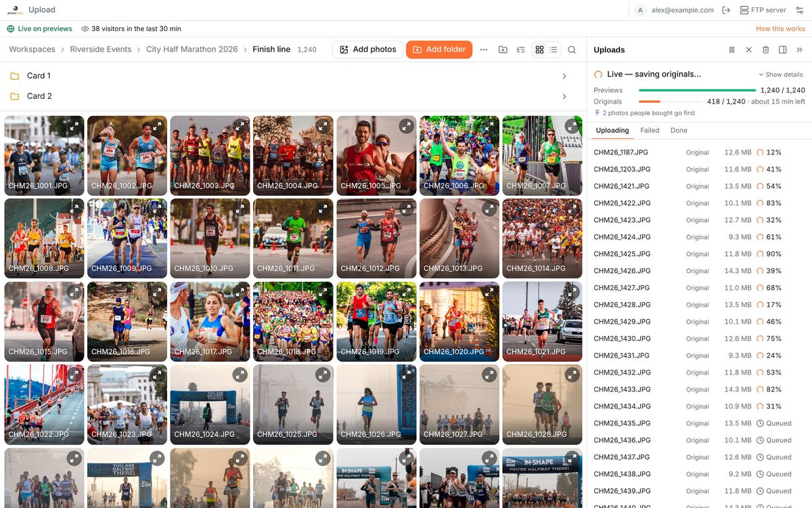
Task: Expand the Card 1 folder chevron
Action: 564,76
